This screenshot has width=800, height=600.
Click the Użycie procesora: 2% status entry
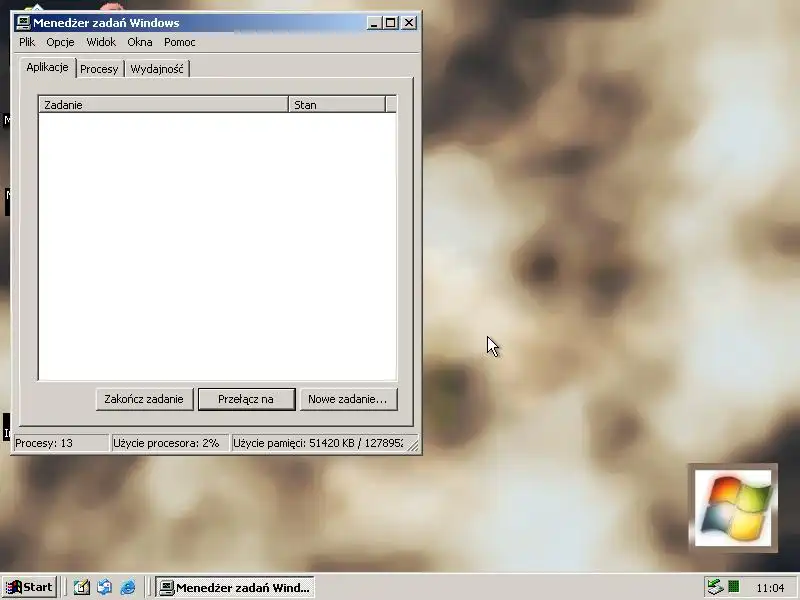pos(169,443)
